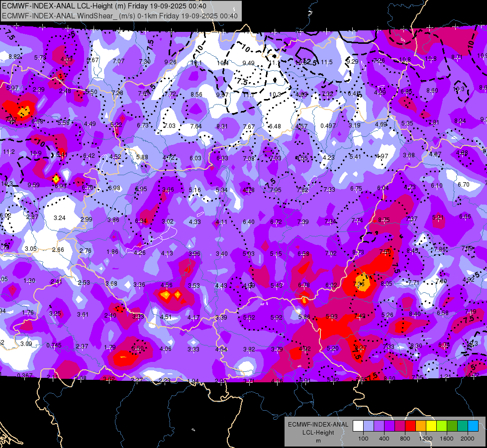
Task: Click the grid value 3.24
Action: coord(59,218)
